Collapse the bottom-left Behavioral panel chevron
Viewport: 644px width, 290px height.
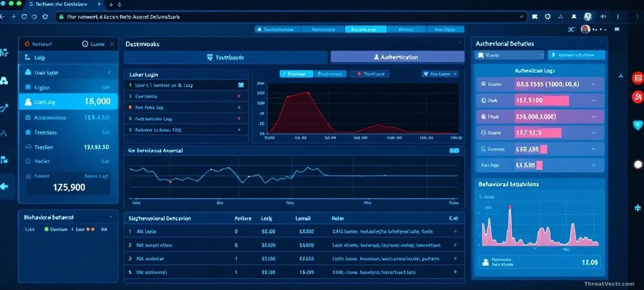(111, 217)
